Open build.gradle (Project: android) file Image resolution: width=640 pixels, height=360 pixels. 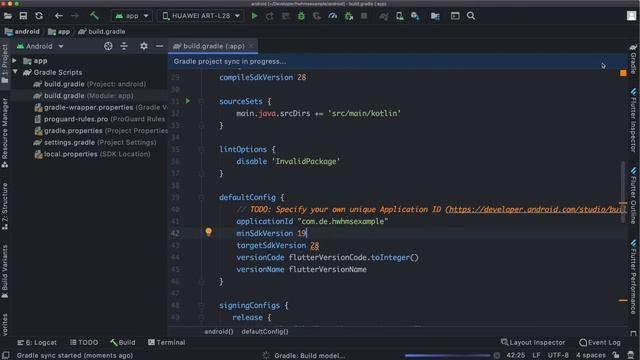click(89, 84)
